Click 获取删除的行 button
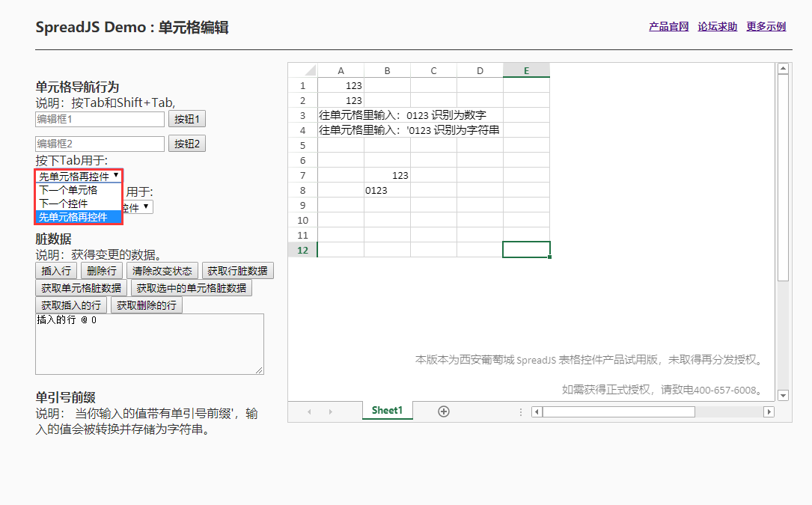 [147, 305]
